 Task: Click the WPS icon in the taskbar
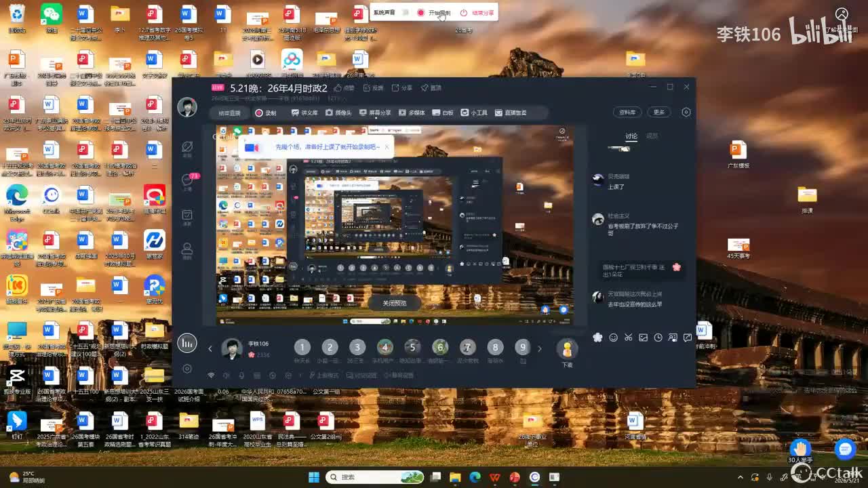click(495, 477)
